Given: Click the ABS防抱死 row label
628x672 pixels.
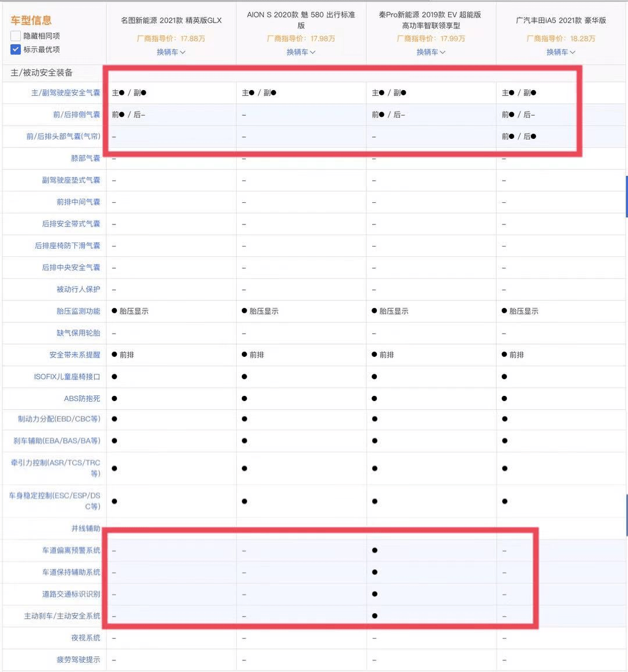Looking at the screenshot, I should tap(82, 399).
